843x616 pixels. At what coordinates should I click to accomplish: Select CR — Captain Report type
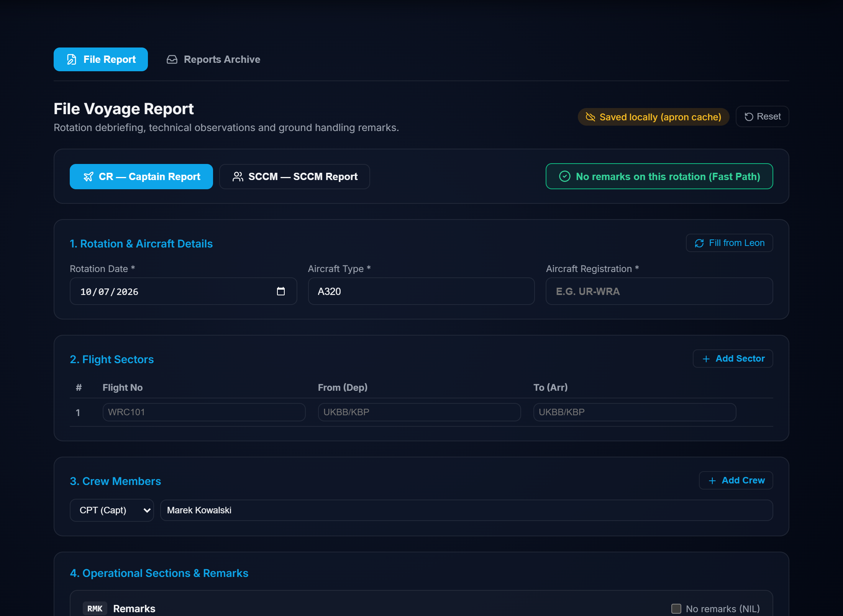[141, 177]
